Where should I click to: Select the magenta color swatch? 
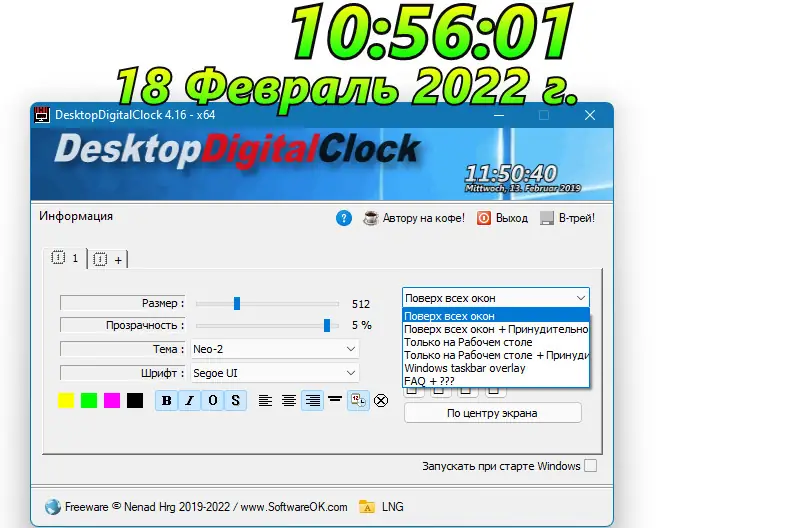pyautogui.click(x=112, y=401)
